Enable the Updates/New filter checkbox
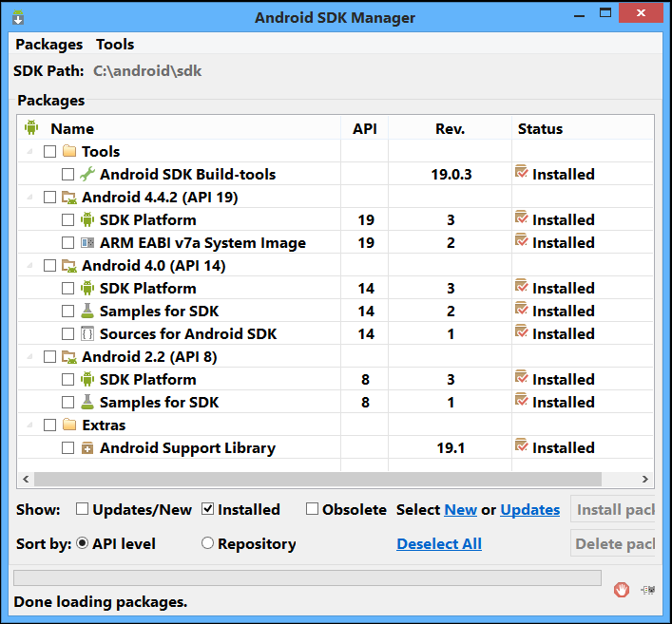This screenshot has width=672, height=624. (83, 509)
